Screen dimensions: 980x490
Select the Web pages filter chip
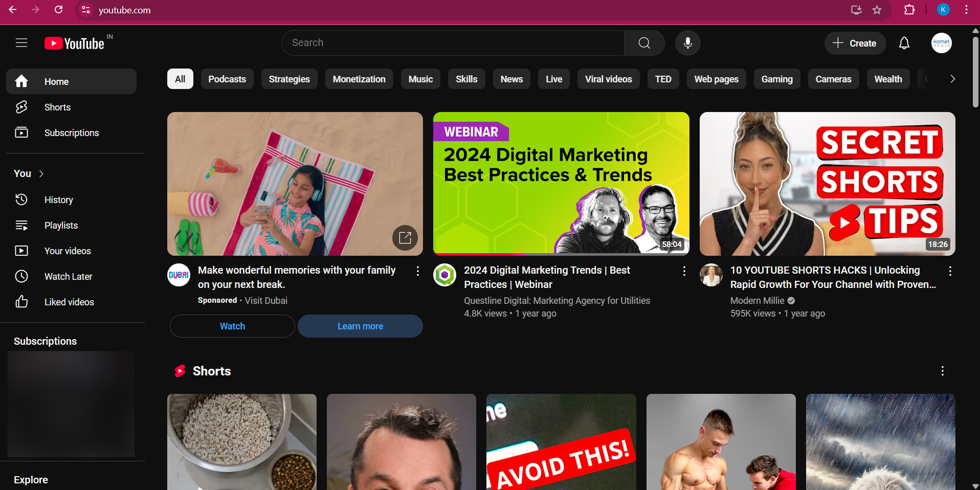point(717,79)
